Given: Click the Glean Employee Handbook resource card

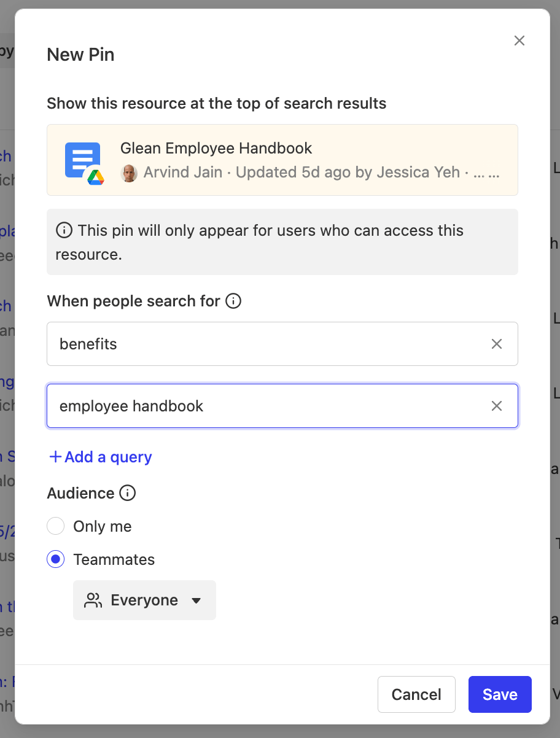Looking at the screenshot, I should (282, 160).
